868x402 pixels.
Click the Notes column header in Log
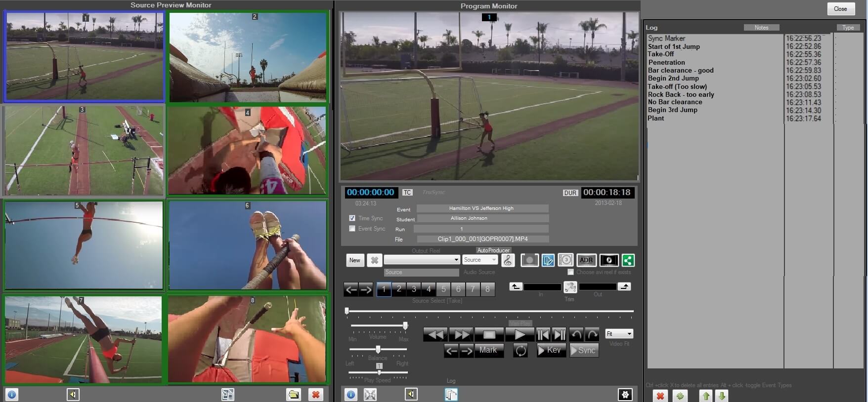[x=761, y=28]
